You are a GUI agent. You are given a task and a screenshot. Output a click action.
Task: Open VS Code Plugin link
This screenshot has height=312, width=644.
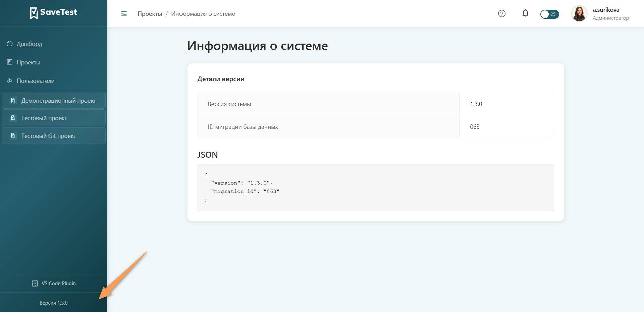tap(59, 283)
